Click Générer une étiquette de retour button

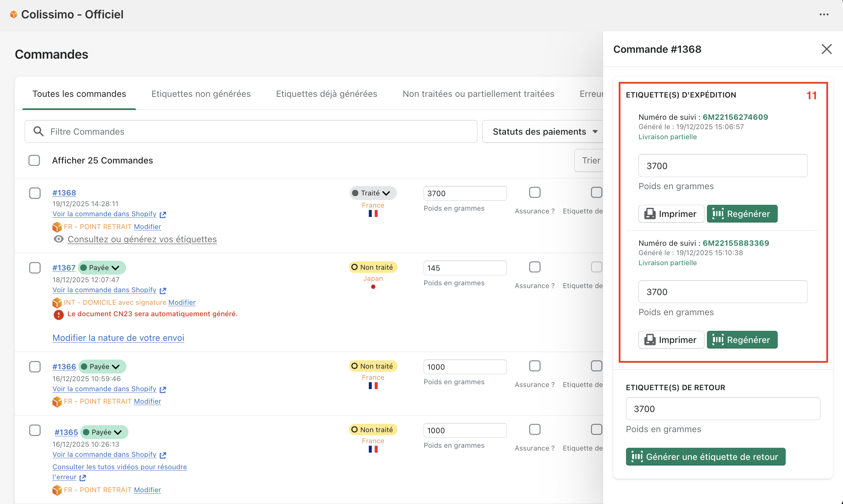[705, 457]
